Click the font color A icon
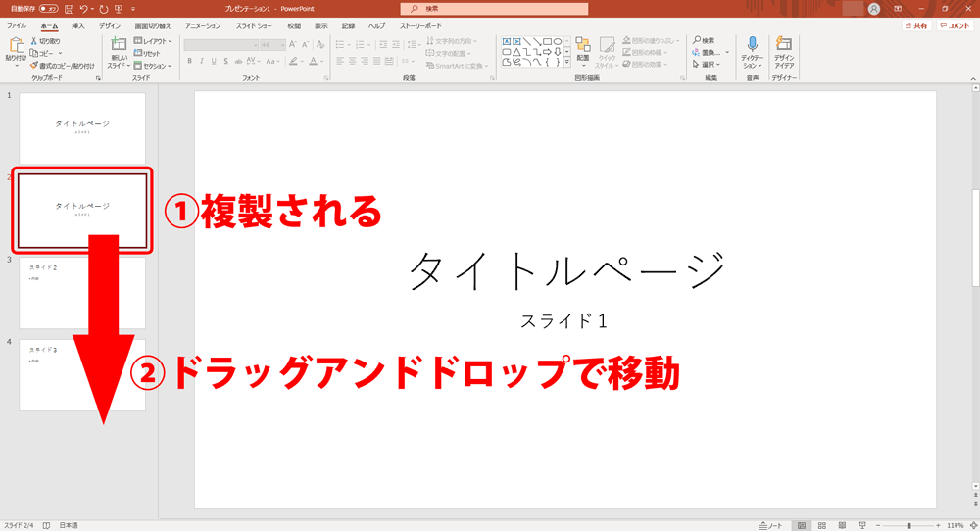Image resolution: width=980 pixels, height=531 pixels. click(x=314, y=61)
